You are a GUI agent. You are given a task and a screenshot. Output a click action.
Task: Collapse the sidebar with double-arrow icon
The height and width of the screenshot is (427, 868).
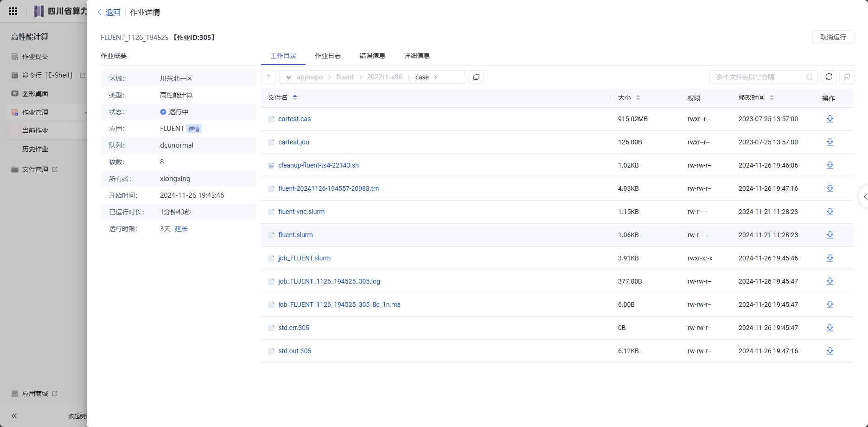click(14, 416)
